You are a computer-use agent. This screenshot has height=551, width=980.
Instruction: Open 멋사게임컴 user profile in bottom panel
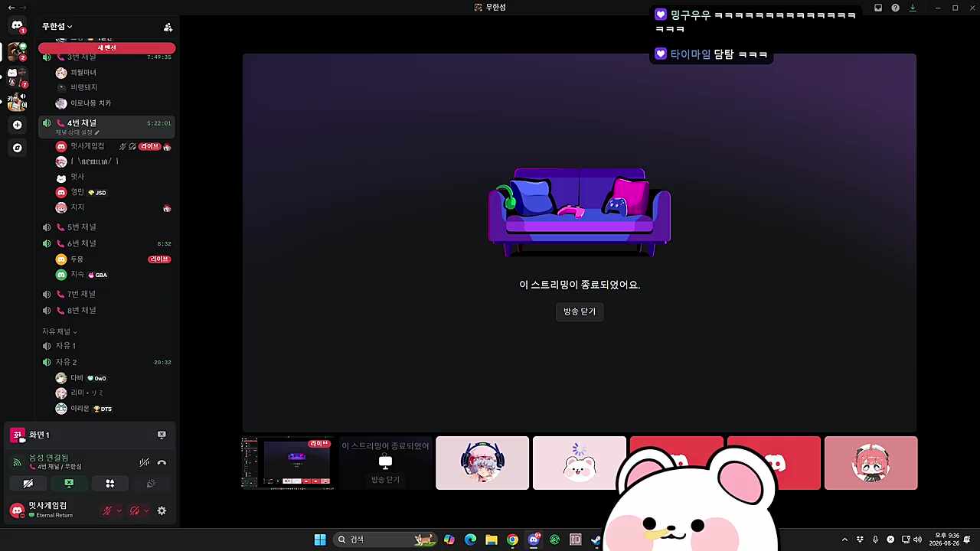[51, 510]
